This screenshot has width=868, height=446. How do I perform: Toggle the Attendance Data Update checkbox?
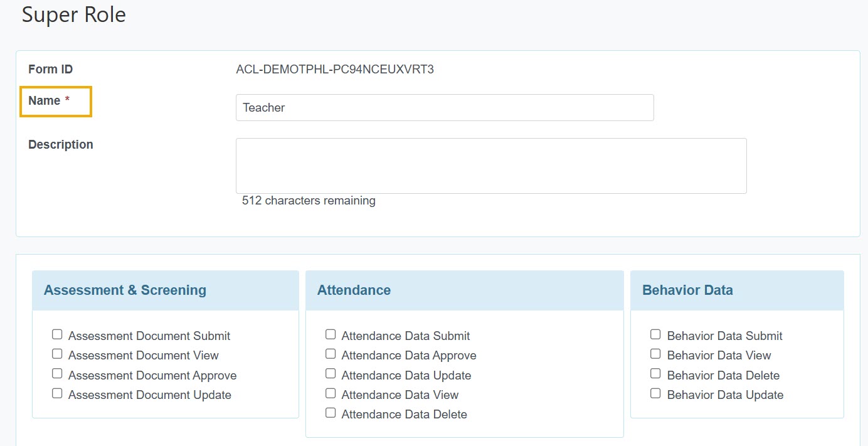click(331, 374)
